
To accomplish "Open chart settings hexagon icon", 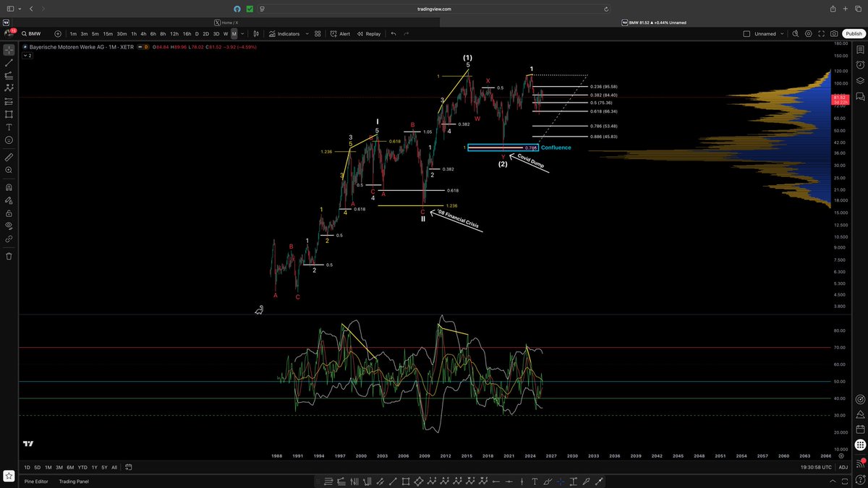I will coord(808,33).
